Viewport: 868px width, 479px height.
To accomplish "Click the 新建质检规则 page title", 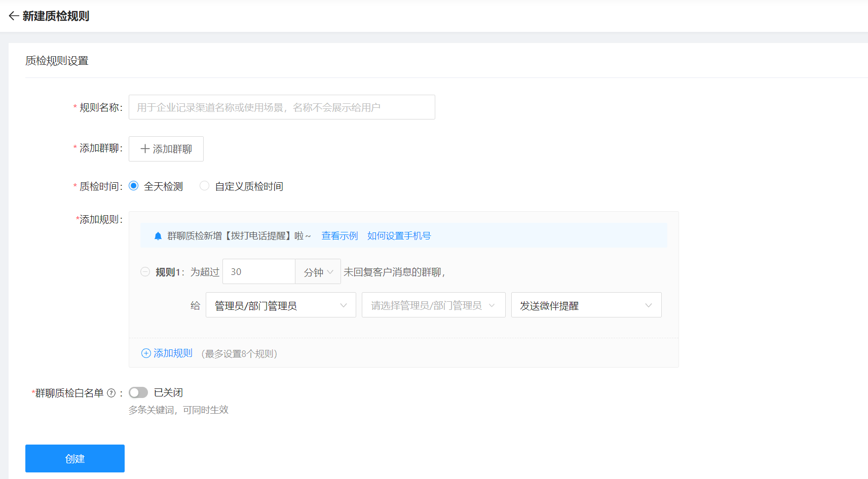I will (56, 16).
